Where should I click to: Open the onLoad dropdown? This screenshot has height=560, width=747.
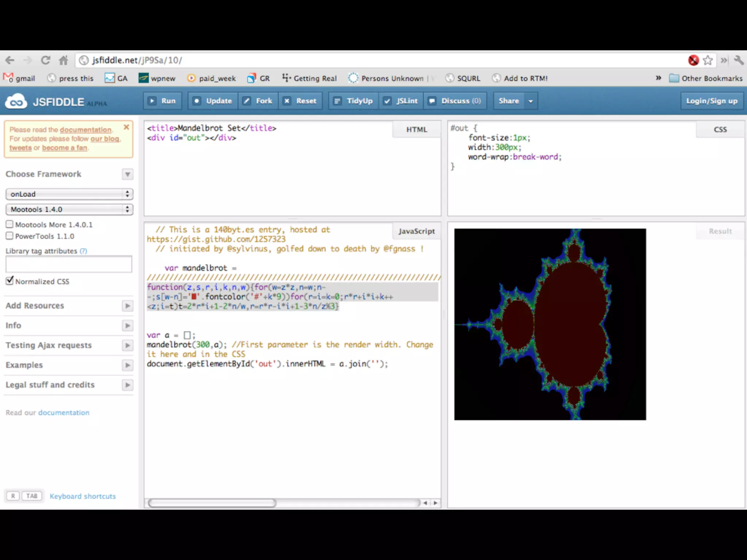point(69,194)
